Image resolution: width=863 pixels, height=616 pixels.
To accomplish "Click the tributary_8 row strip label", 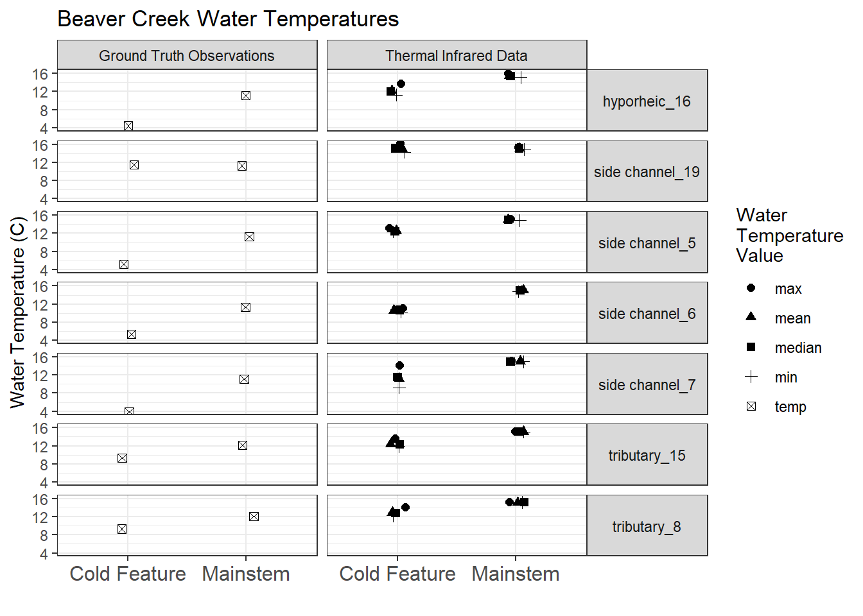I will 647,527.
